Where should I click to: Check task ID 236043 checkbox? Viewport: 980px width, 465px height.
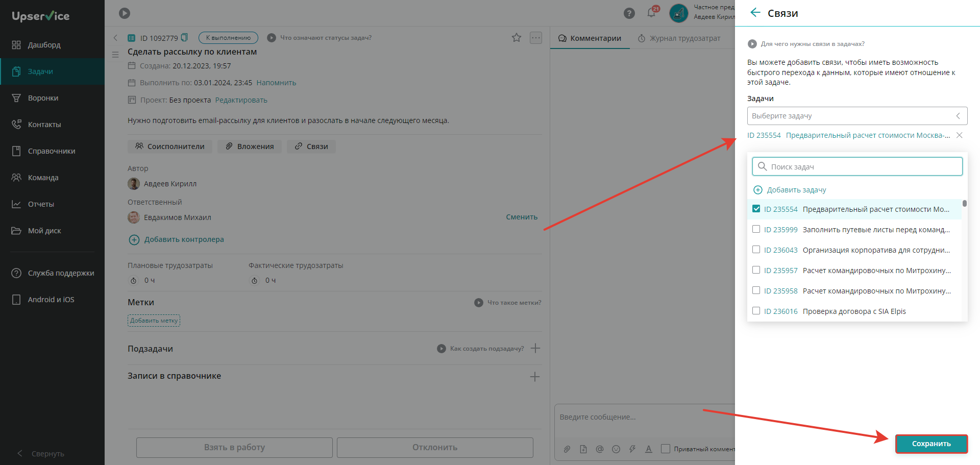click(756, 250)
